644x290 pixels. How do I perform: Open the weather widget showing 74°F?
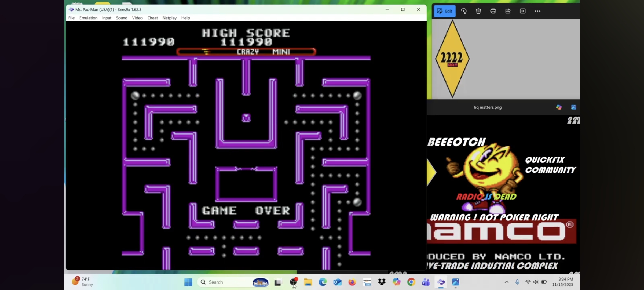point(82,282)
